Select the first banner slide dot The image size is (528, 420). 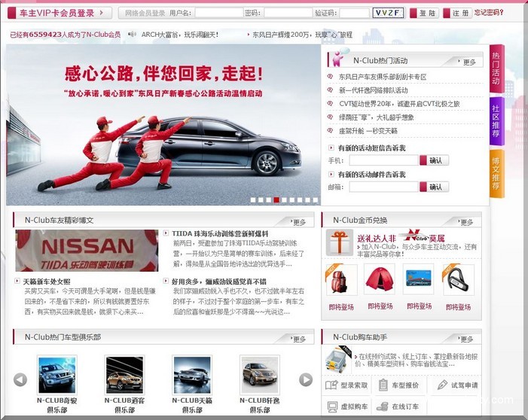pyautogui.click(x=253, y=200)
